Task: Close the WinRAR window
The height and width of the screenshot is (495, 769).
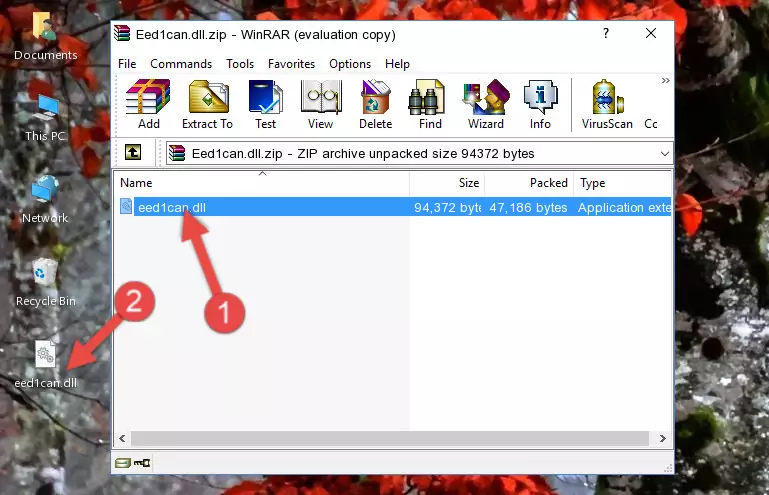Action: [651, 33]
